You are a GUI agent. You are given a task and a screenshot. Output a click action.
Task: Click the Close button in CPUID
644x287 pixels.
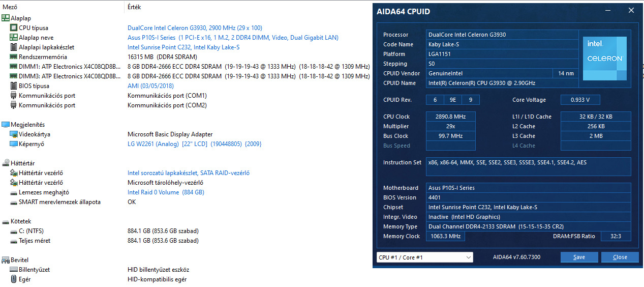620,257
